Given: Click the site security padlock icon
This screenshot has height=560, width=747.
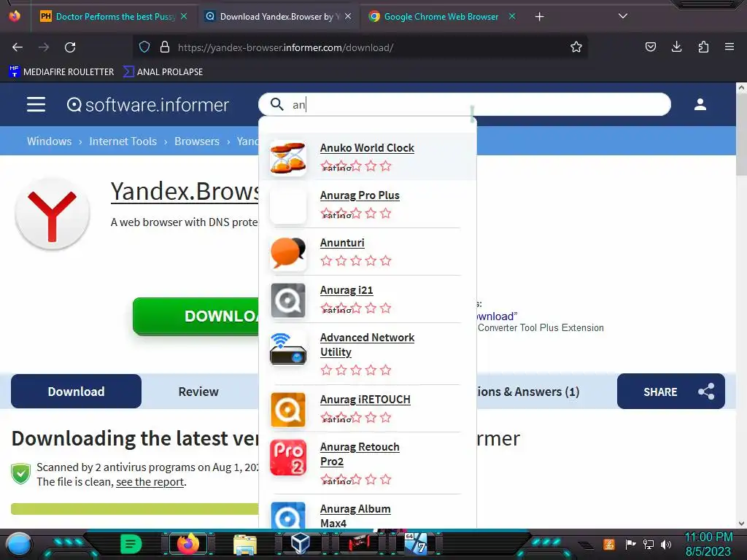Looking at the screenshot, I should point(165,47).
